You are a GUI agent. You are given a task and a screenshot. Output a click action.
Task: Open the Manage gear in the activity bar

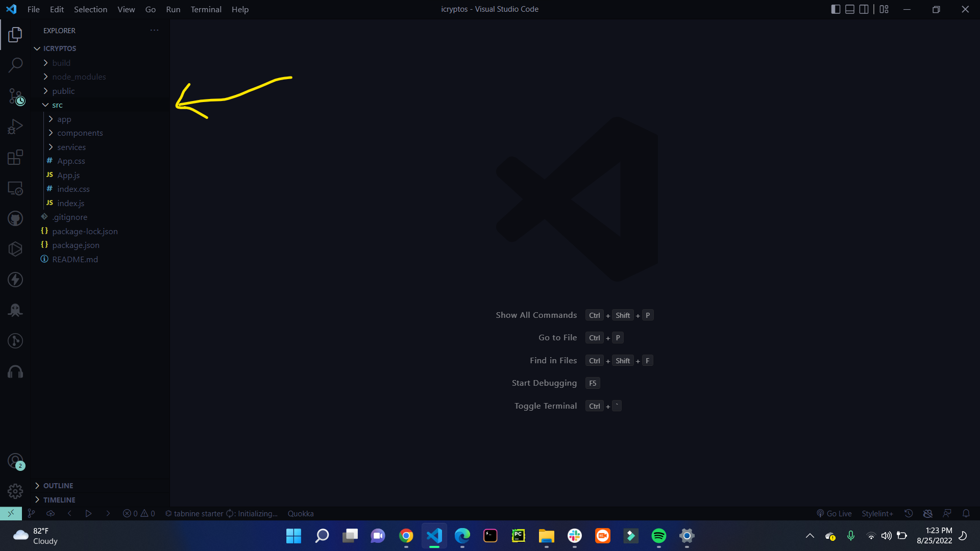[x=15, y=491]
